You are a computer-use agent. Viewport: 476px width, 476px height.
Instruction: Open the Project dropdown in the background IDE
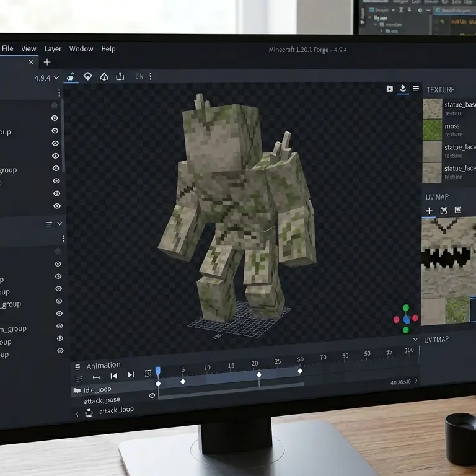click(382, 10)
